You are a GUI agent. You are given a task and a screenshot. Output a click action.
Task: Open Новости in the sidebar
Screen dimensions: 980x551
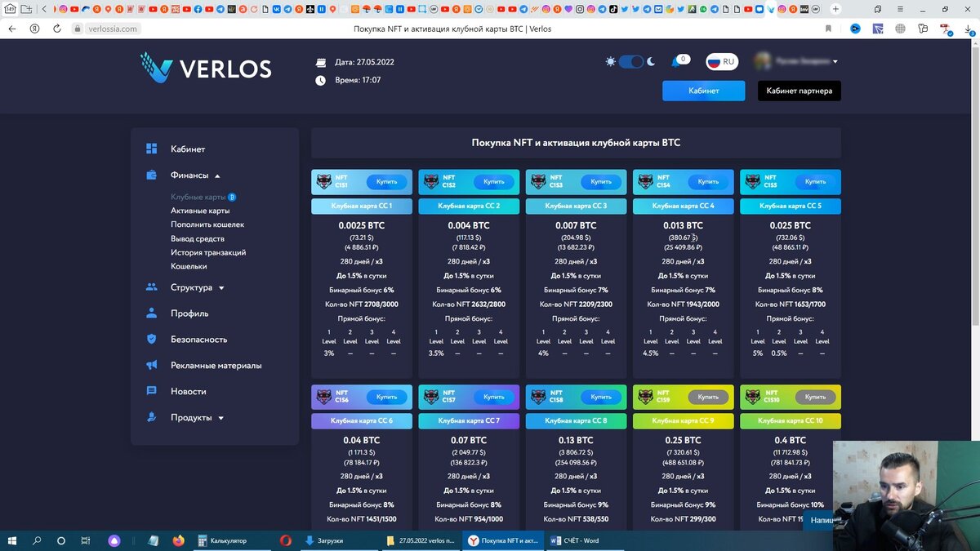pos(189,392)
